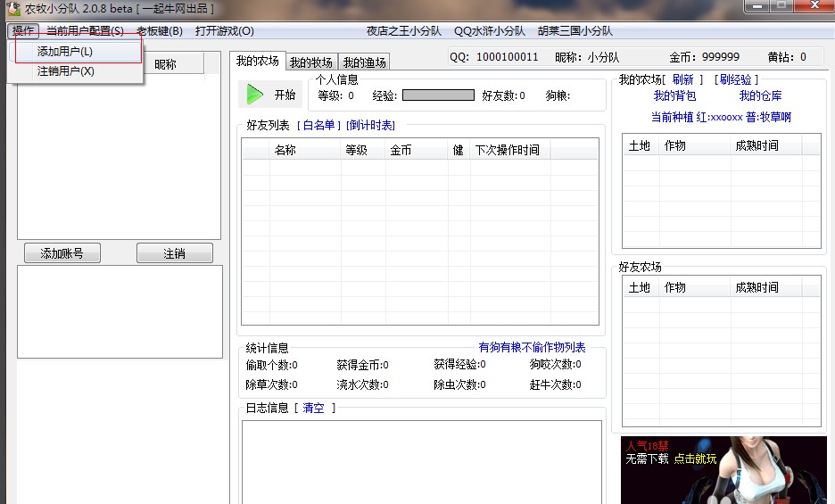Image resolution: width=835 pixels, height=504 pixels.
Task: Open the 我的背包 link
Action: (674, 96)
